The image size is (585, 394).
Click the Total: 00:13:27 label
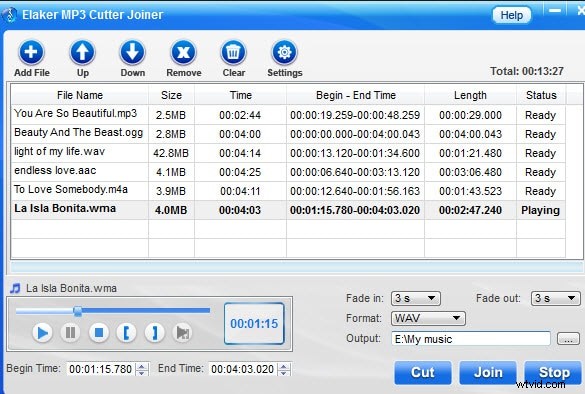click(x=526, y=71)
